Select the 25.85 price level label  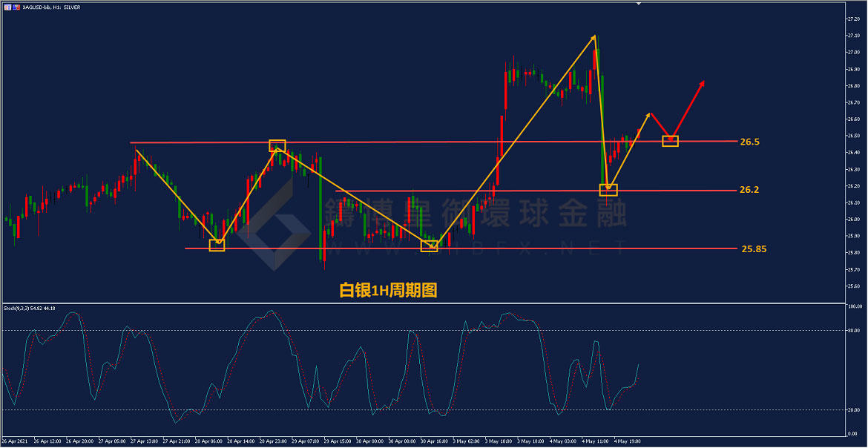tap(753, 248)
